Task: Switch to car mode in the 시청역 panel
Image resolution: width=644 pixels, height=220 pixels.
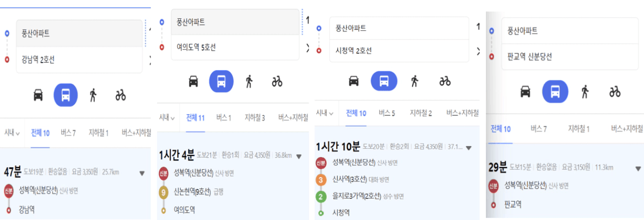Action: tap(354, 81)
